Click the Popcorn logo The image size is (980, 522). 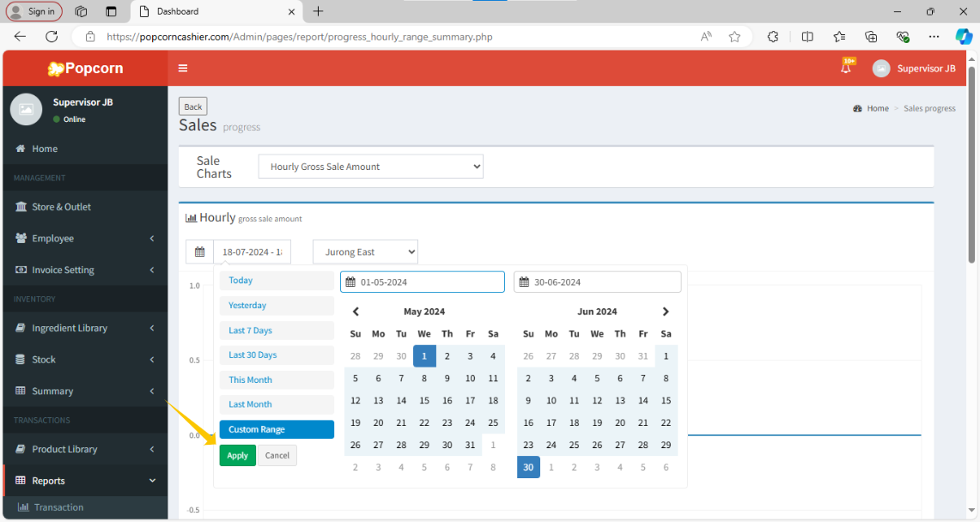point(86,68)
